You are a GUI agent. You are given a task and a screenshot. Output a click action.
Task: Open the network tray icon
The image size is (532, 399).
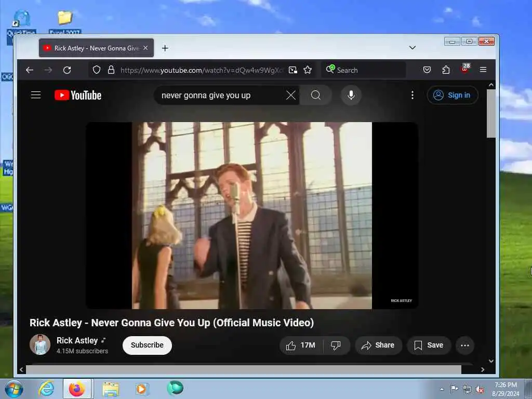point(467,390)
